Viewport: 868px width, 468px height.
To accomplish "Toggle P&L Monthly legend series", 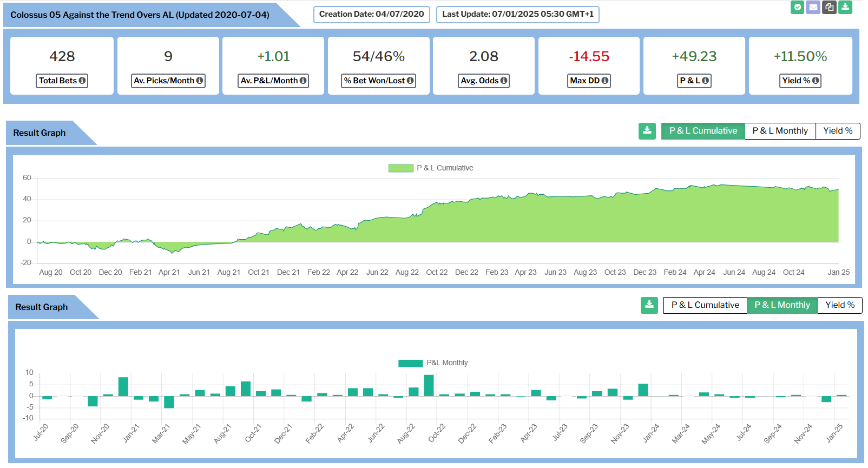I will click(x=410, y=363).
